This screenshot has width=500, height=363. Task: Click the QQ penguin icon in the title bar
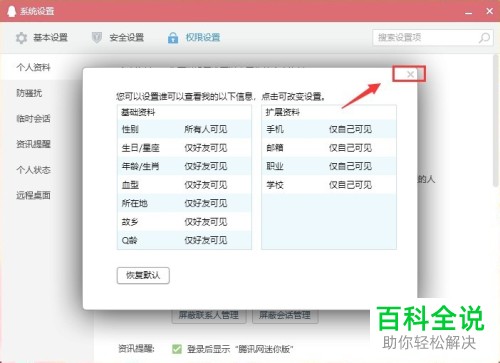(12, 11)
